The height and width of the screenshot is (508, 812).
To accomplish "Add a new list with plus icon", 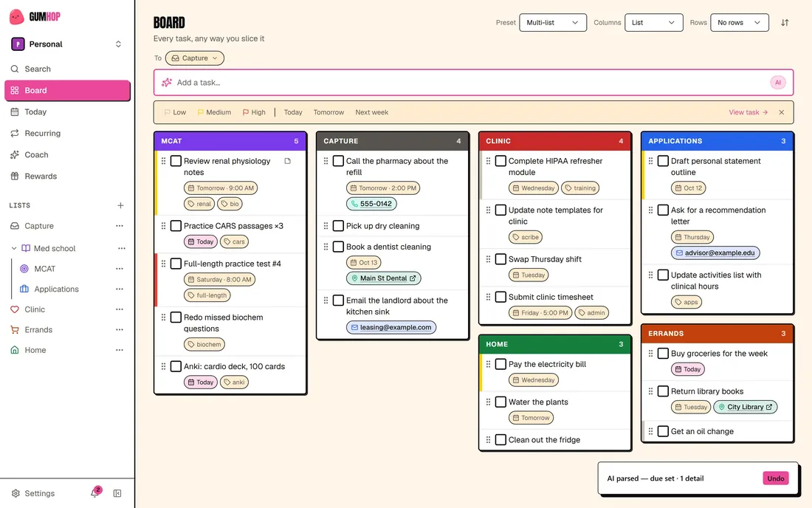I will tap(120, 205).
